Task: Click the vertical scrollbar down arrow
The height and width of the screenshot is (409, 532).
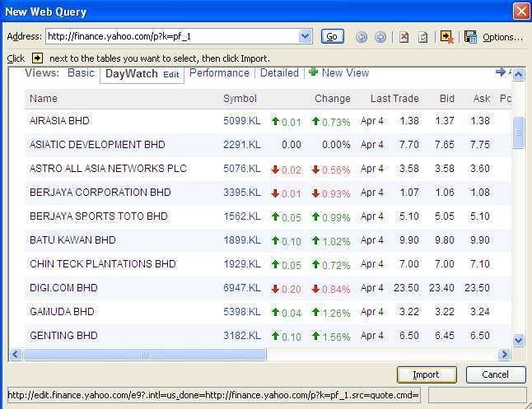Action: (518, 340)
